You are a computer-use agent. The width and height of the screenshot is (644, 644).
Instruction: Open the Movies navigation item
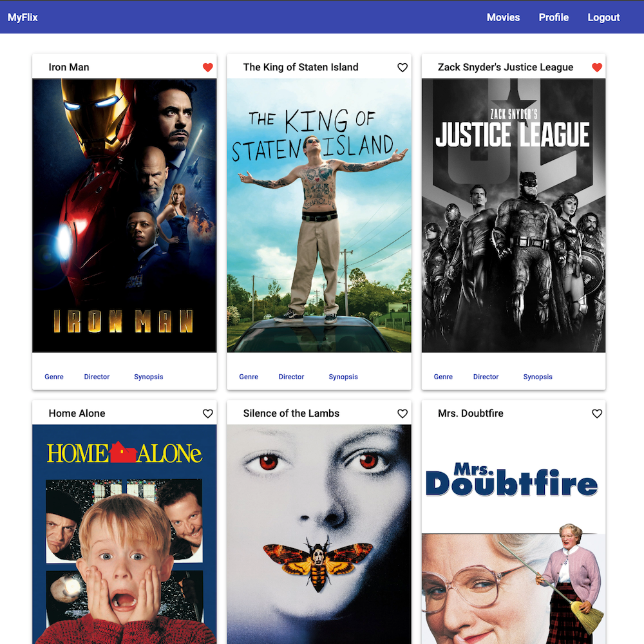503,17
